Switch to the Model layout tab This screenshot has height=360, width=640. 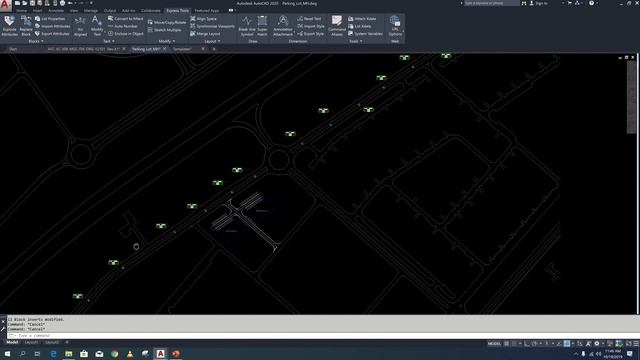12,342
